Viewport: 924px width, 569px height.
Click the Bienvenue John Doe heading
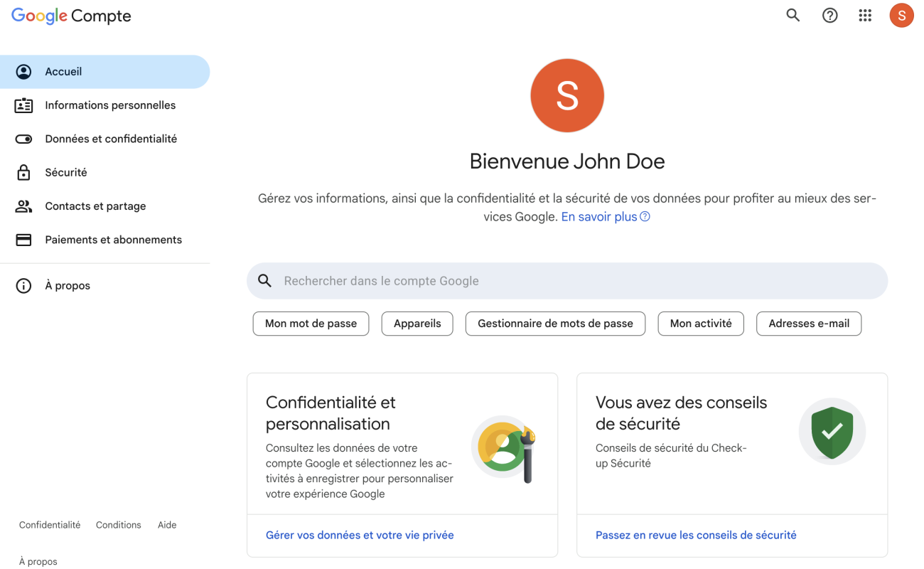[567, 161]
